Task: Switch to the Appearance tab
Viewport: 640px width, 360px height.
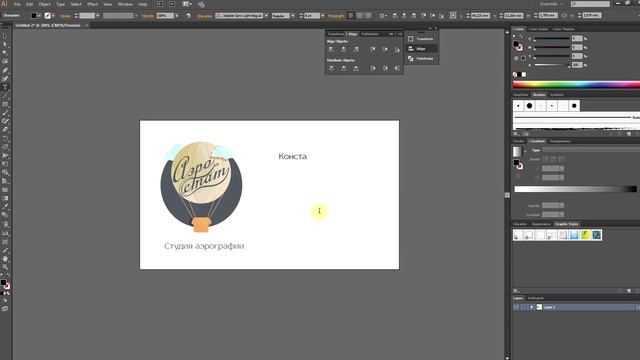Action: click(541, 224)
